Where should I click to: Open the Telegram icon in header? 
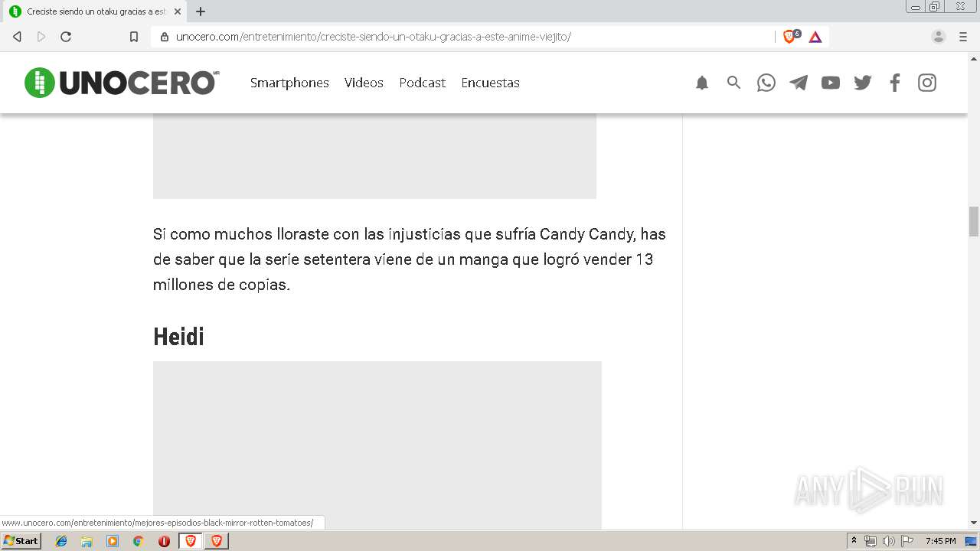click(799, 83)
